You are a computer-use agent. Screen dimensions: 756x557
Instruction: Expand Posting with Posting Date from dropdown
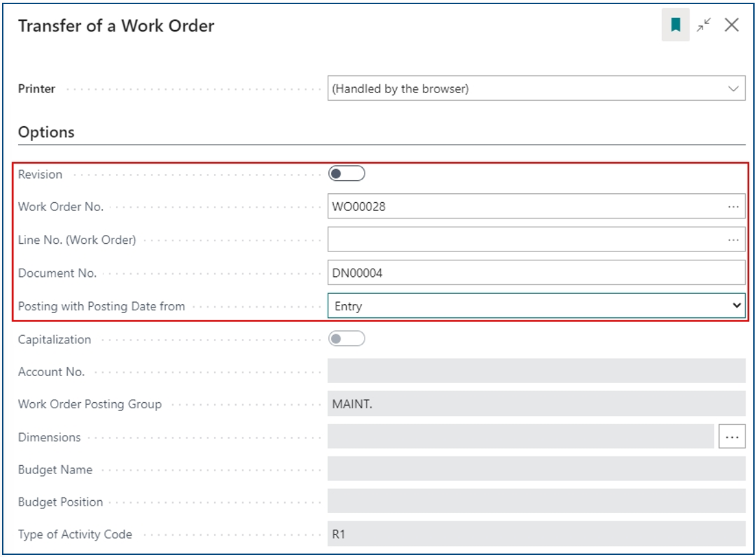[536, 306]
